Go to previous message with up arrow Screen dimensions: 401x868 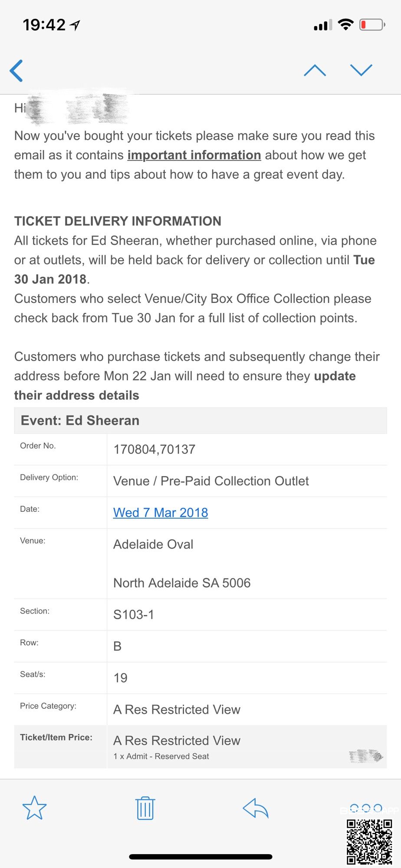pyautogui.click(x=315, y=70)
